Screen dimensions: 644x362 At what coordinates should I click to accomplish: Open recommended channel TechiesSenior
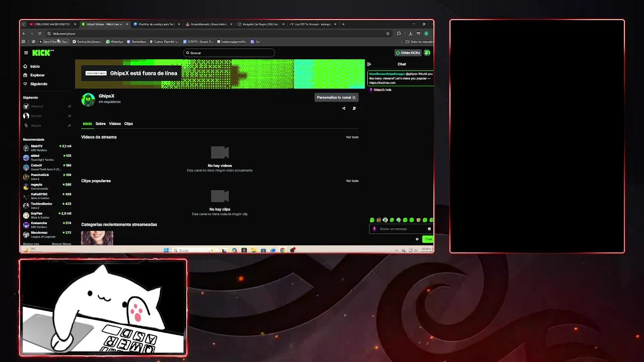pos(47,205)
